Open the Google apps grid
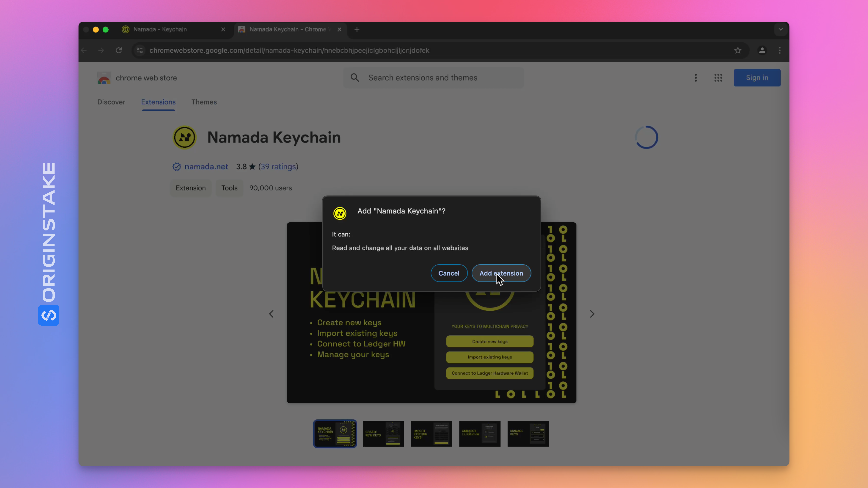Viewport: 868px width, 488px height. coord(718,78)
